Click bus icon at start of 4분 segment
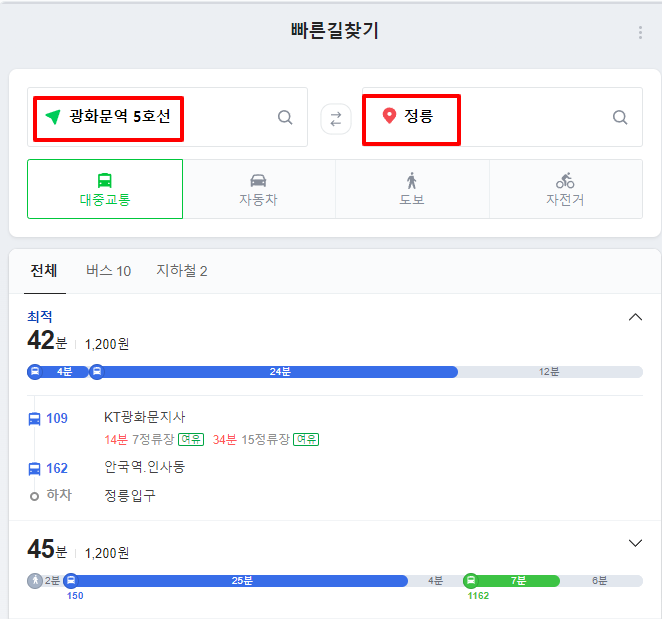662x619 pixels. 35,372
